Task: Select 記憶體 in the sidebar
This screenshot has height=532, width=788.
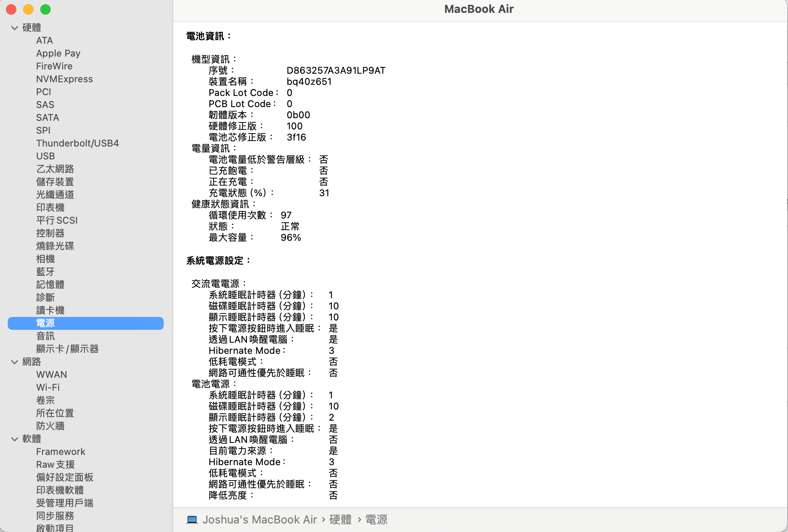Action: pyautogui.click(x=50, y=285)
